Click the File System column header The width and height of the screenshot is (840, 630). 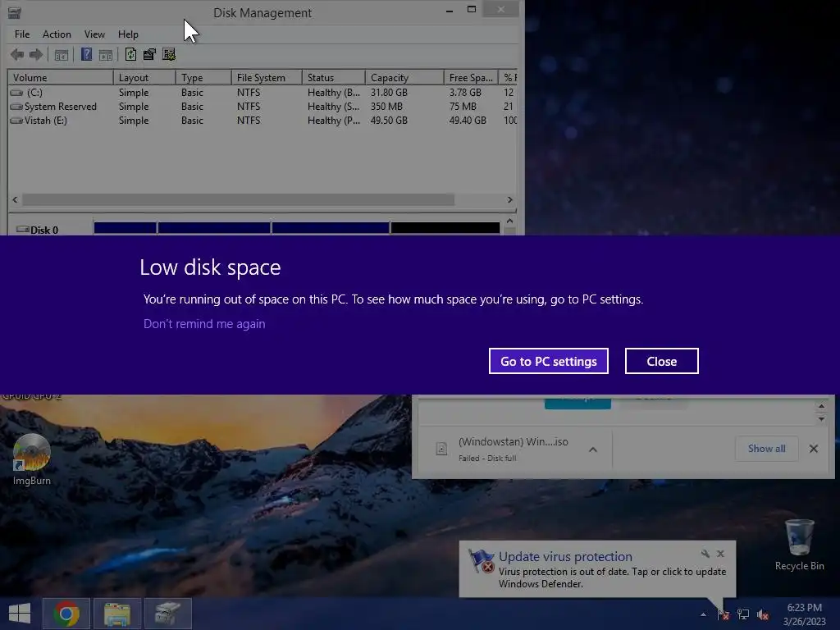(267, 78)
